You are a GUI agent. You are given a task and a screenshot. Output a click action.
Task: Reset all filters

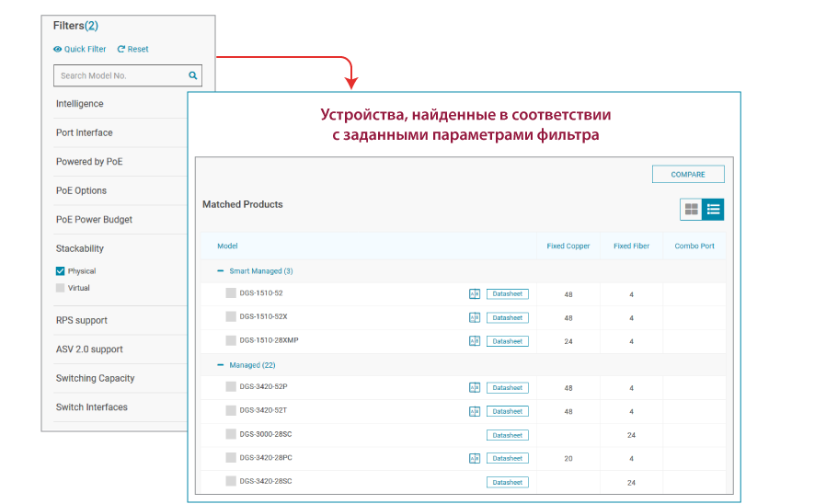(x=132, y=50)
